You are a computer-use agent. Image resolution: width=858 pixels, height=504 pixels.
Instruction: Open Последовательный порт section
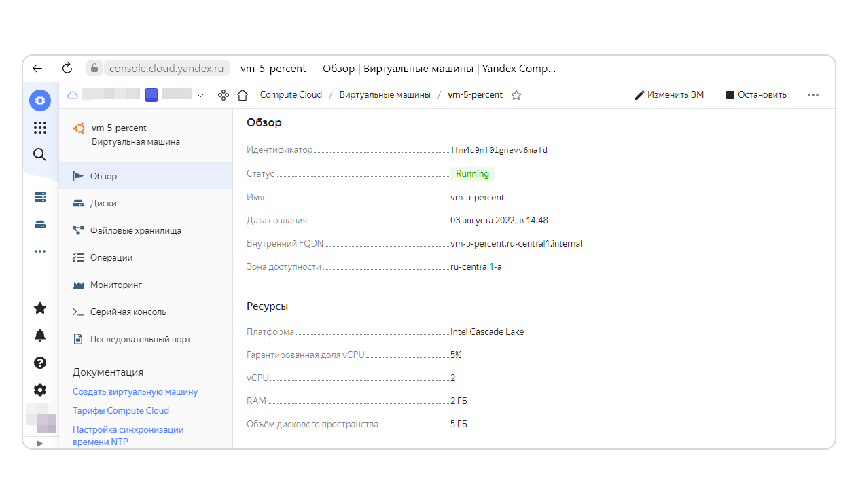(x=145, y=339)
